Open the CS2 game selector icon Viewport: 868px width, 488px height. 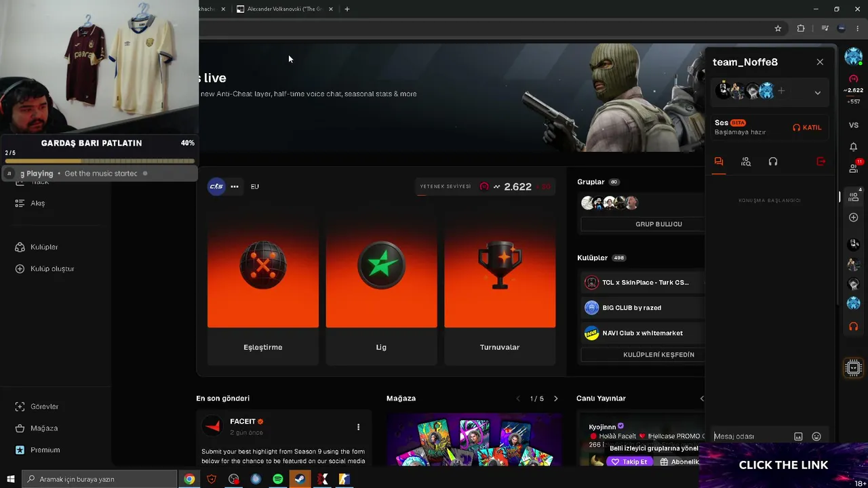click(x=216, y=186)
